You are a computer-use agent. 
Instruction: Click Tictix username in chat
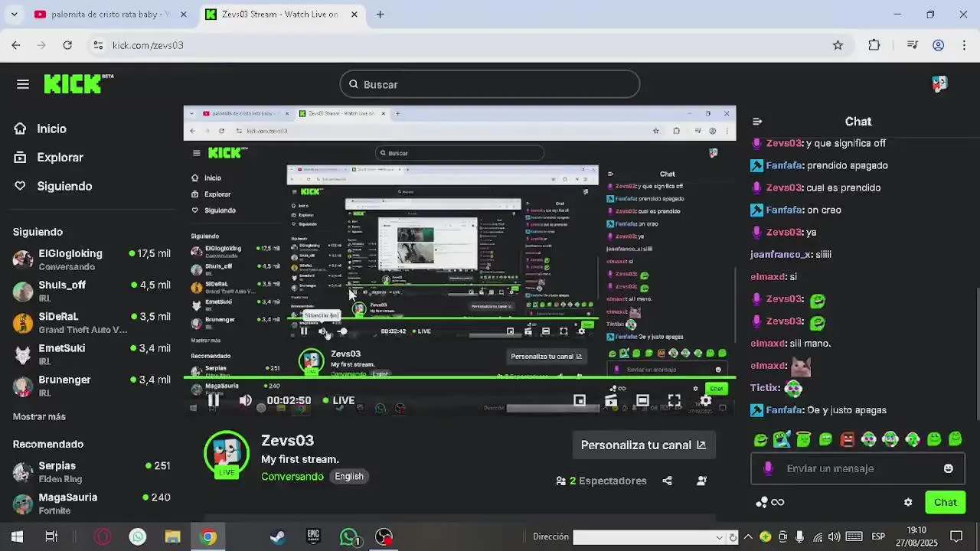click(765, 388)
